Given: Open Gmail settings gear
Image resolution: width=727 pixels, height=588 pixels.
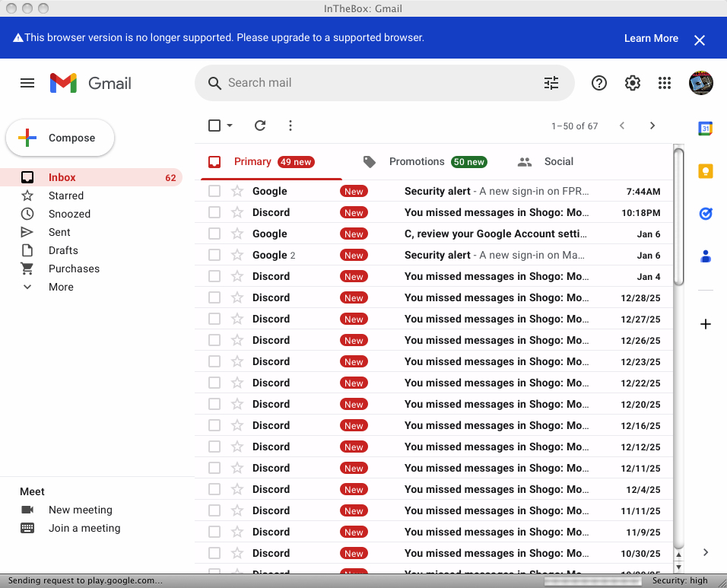Looking at the screenshot, I should click(632, 83).
